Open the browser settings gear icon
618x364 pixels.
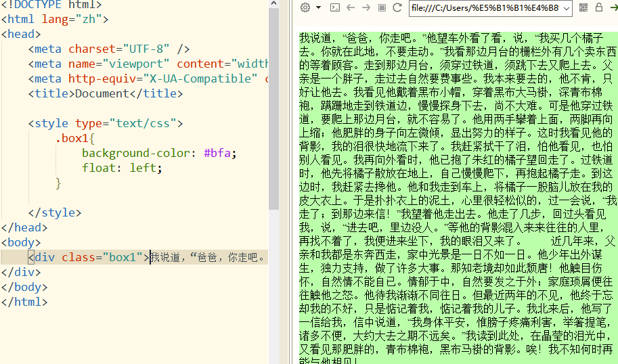305,7
